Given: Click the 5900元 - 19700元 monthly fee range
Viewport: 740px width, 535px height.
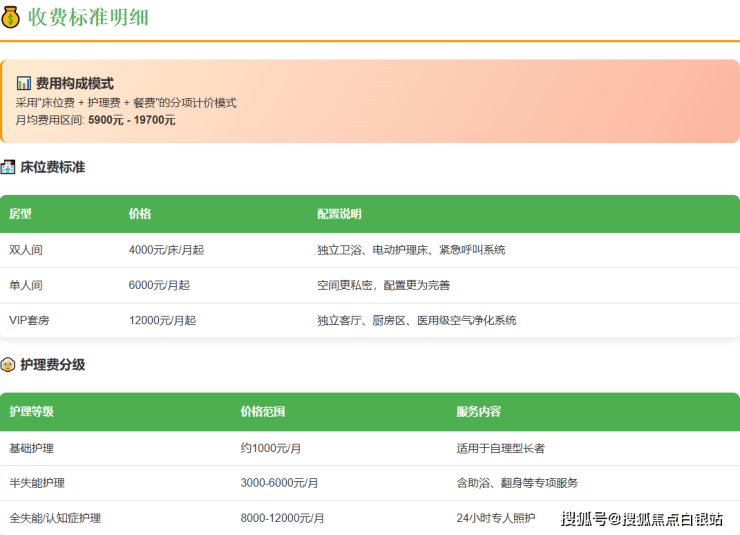Looking at the screenshot, I should (131, 120).
